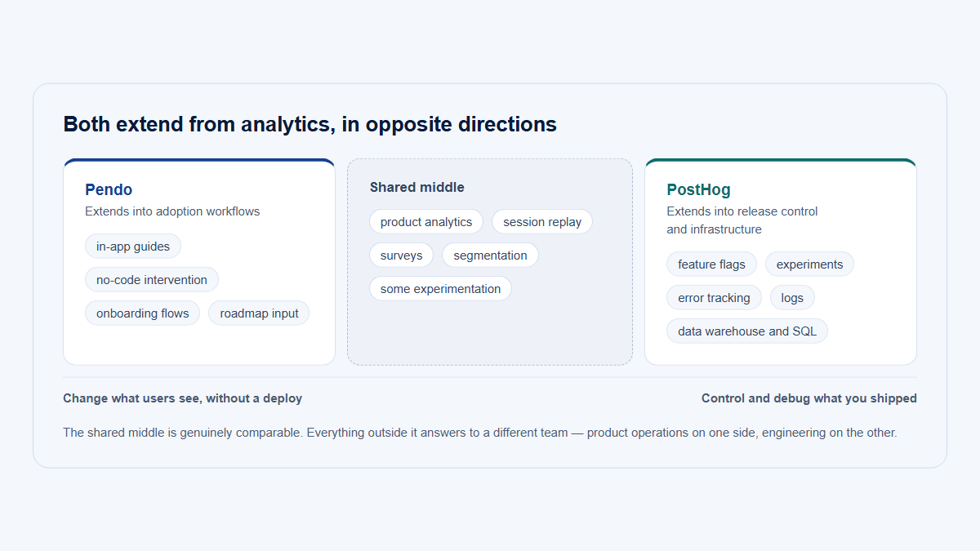The width and height of the screenshot is (980, 551).
Task: Select the 'feature flags' pill
Action: click(x=711, y=264)
